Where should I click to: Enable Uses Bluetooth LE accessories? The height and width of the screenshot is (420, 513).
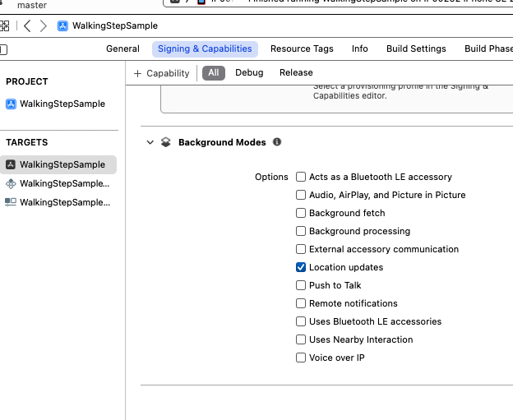point(301,321)
